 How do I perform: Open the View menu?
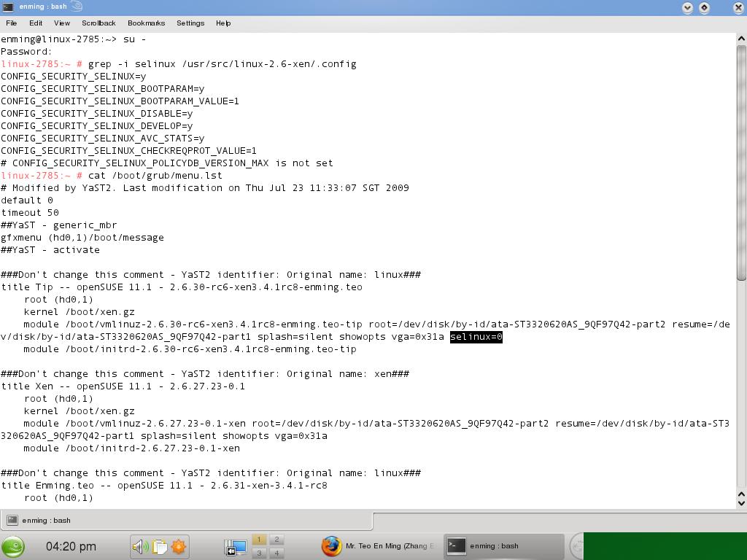tap(62, 23)
